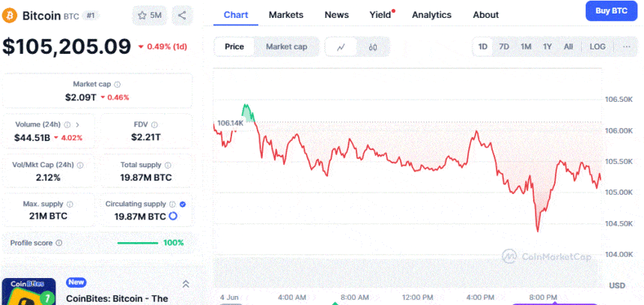Image resolution: width=644 pixels, height=305 pixels.
Task: Expand Volume (24h) details arrow
Action: 77,124
